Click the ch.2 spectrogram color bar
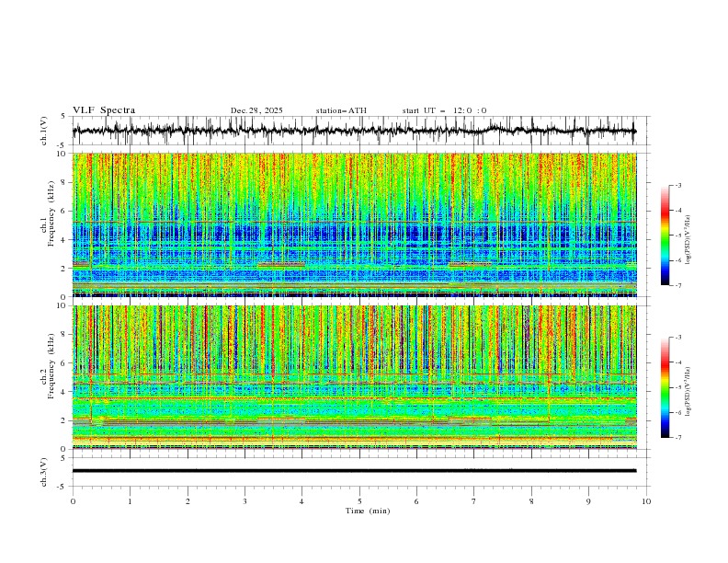Screen dimensions: 728x563 [665, 387]
